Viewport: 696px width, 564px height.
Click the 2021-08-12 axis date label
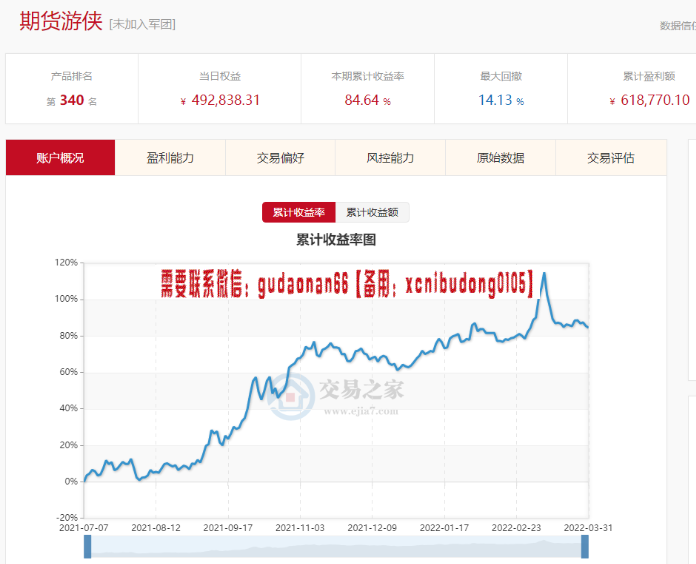click(156, 528)
